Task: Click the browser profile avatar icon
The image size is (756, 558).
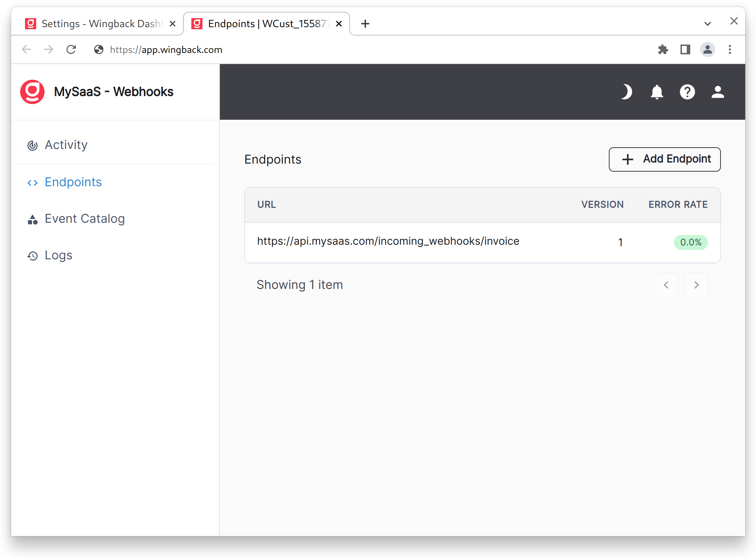Action: pyautogui.click(x=707, y=49)
